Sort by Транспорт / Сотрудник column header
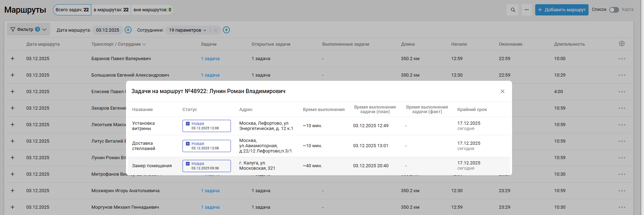 click(x=118, y=44)
